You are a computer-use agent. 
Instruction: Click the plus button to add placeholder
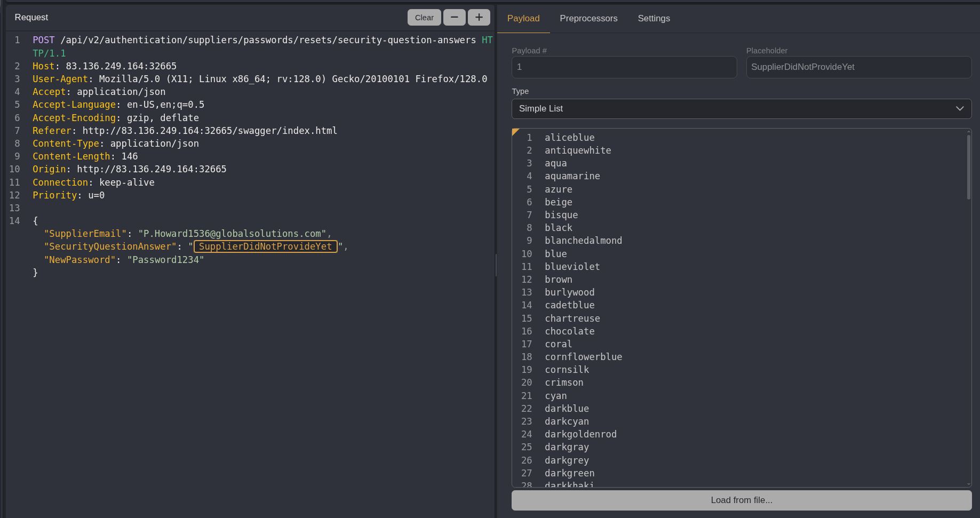pyautogui.click(x=479, y=18)
